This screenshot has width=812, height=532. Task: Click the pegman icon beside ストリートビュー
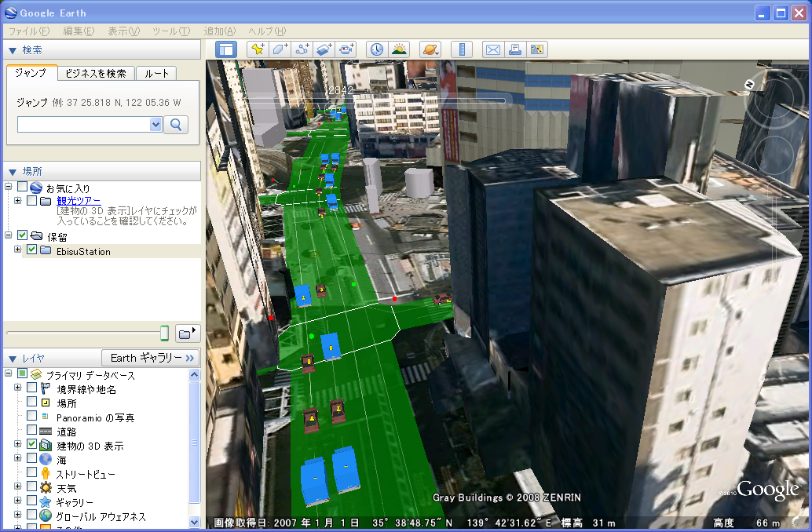tap(46, 473)
